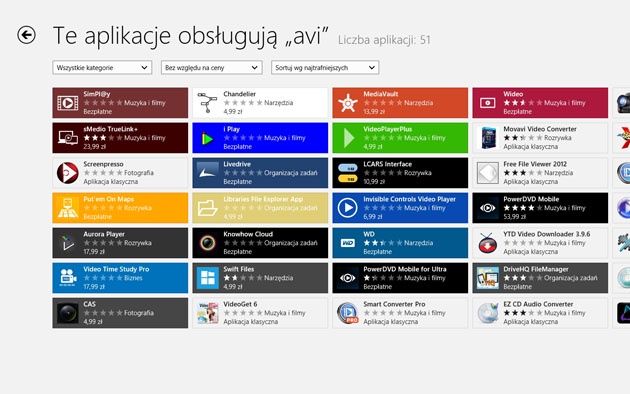
Task: Click the Swift Files icon
Action: pos(207,278)
